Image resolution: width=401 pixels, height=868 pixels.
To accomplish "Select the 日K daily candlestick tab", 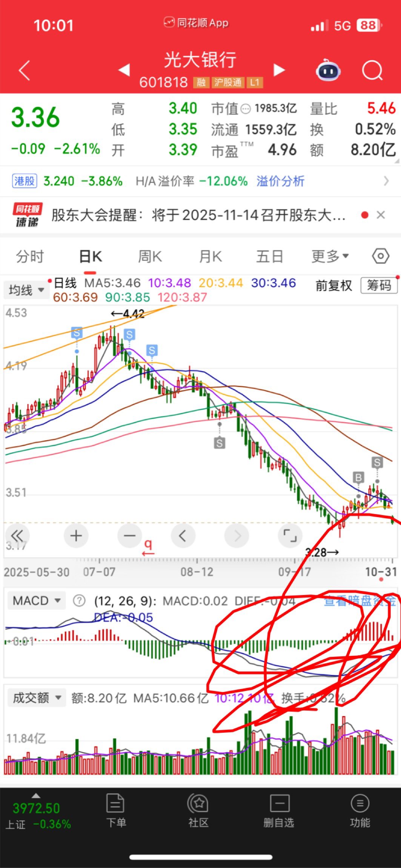I will [x=91, y=257].
